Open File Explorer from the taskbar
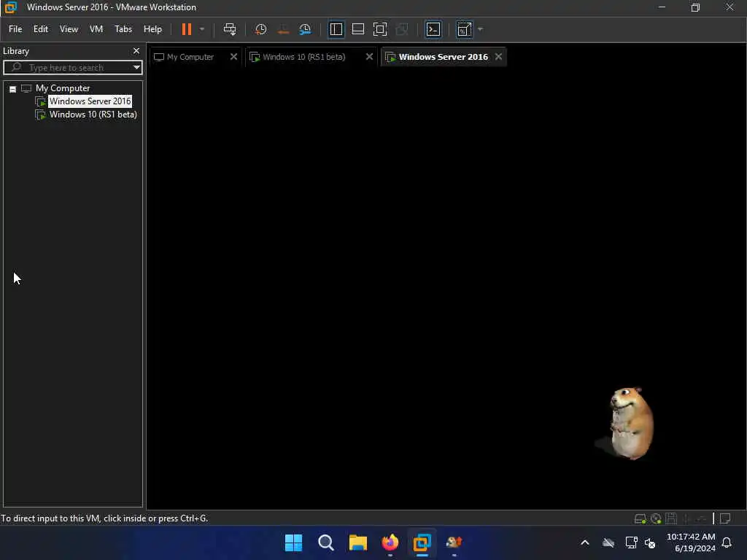 357,542
